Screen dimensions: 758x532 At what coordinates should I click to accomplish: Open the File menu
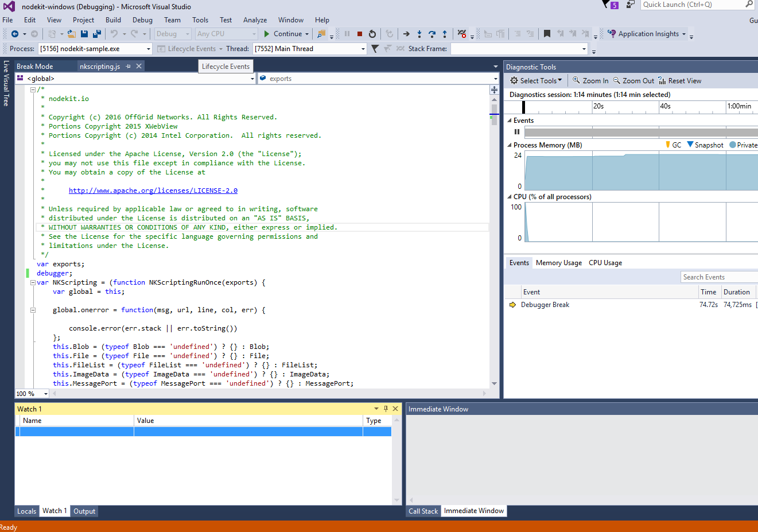(x=8, y=20)
